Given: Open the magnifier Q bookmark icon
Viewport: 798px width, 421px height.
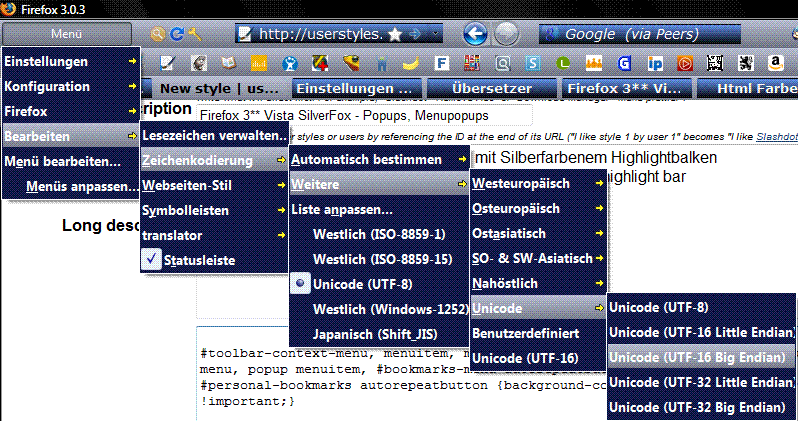Looking at the screenshot, I should point(503,63).
